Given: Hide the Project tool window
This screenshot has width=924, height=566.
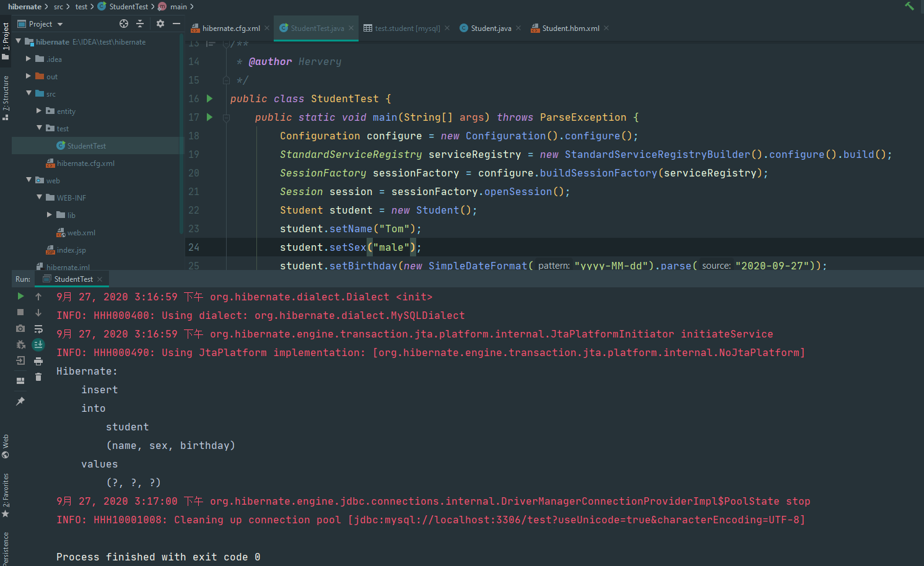Looking at the screenshot, I should point(176,24).
